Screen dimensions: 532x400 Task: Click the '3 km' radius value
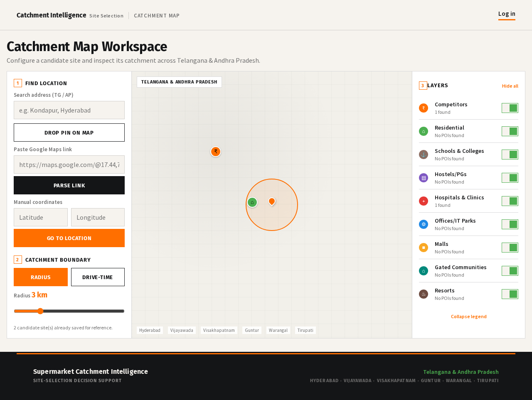point(39,295)
